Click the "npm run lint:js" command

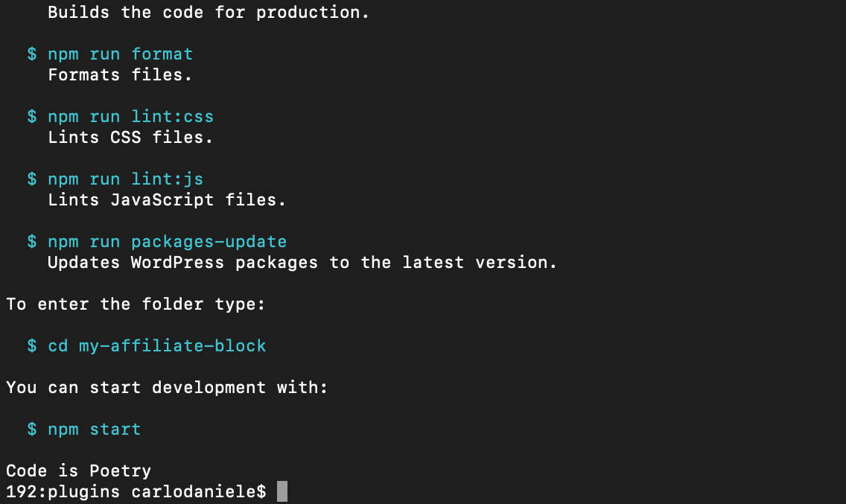click(125, 179)
